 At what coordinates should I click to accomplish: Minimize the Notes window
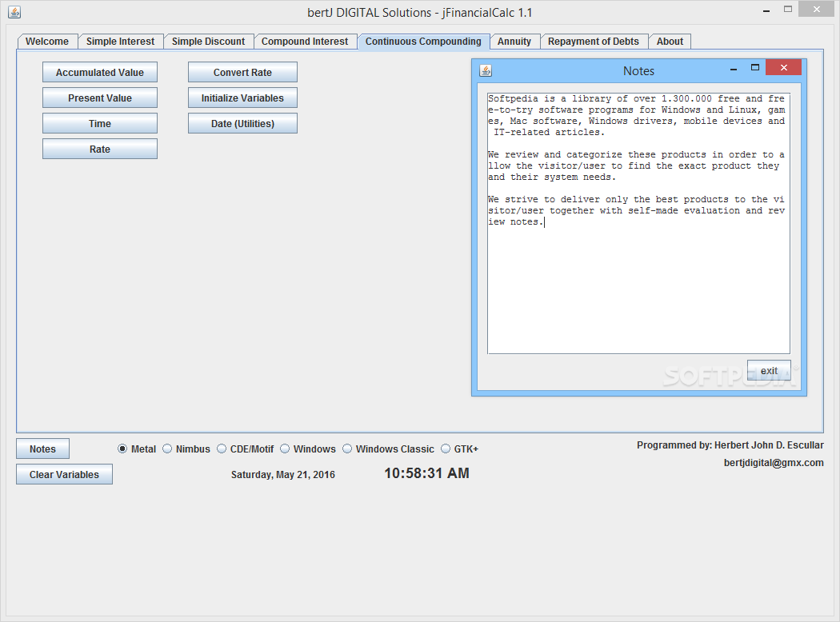click(734, 69)
